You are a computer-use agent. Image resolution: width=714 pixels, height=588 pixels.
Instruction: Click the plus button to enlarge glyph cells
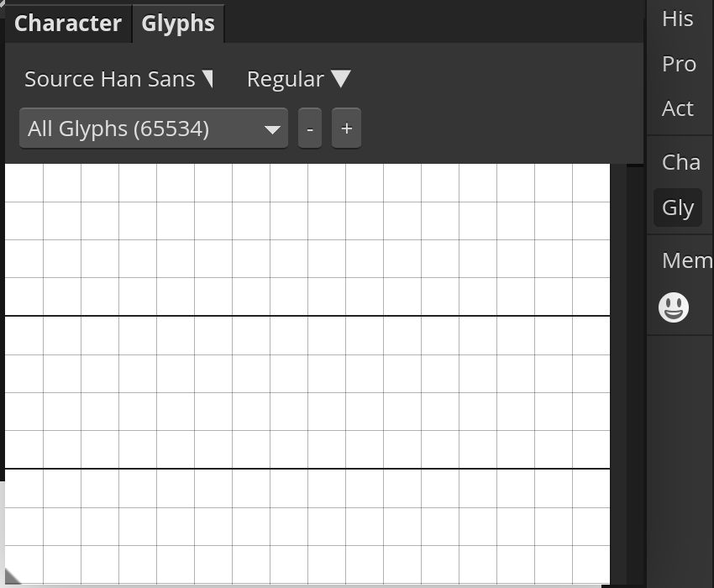point(346,128)
